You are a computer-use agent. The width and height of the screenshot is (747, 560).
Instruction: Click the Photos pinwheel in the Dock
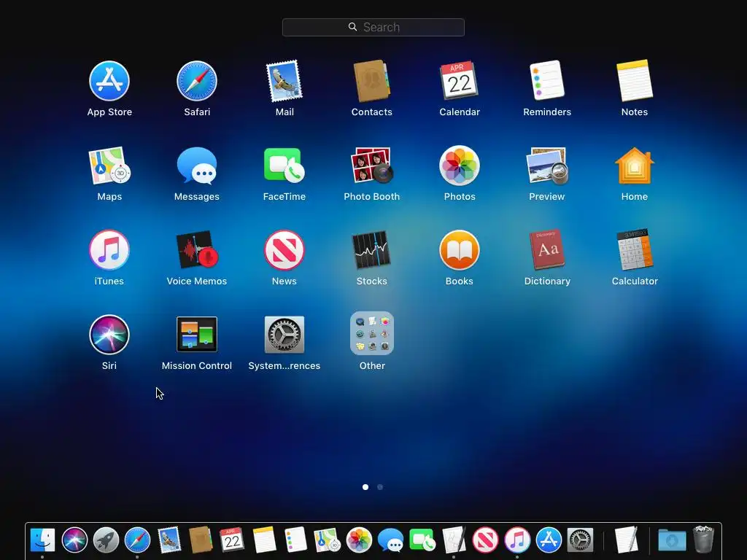point(359,540)
